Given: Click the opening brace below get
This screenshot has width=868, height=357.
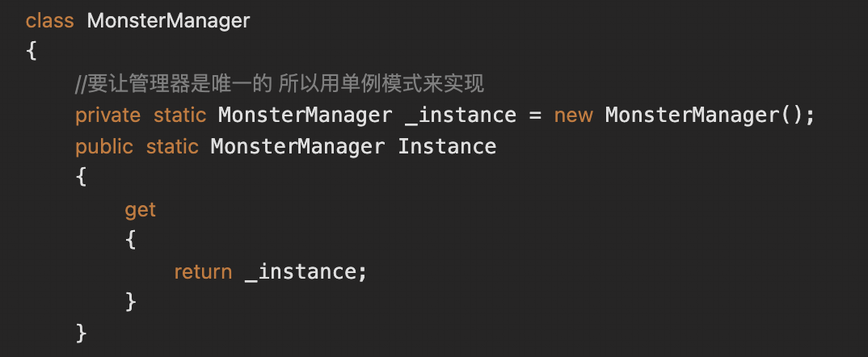Looking at the screenshot, I should (131, 241).
